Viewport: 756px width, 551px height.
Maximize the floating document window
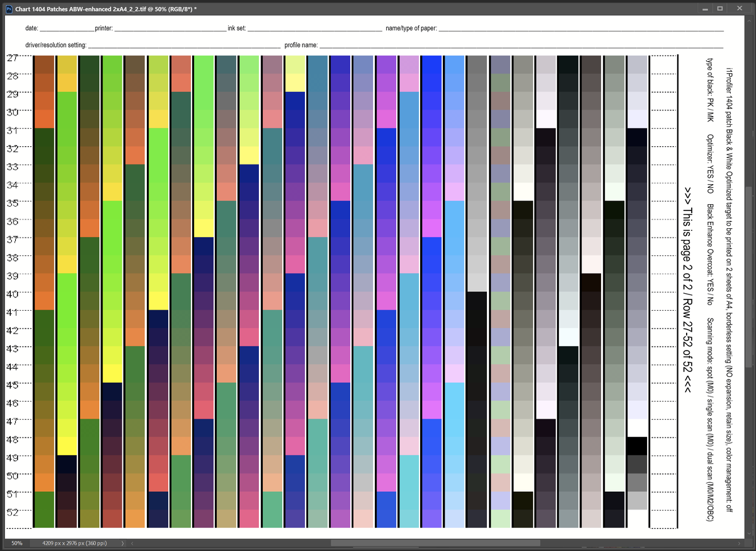click(721, 7)
